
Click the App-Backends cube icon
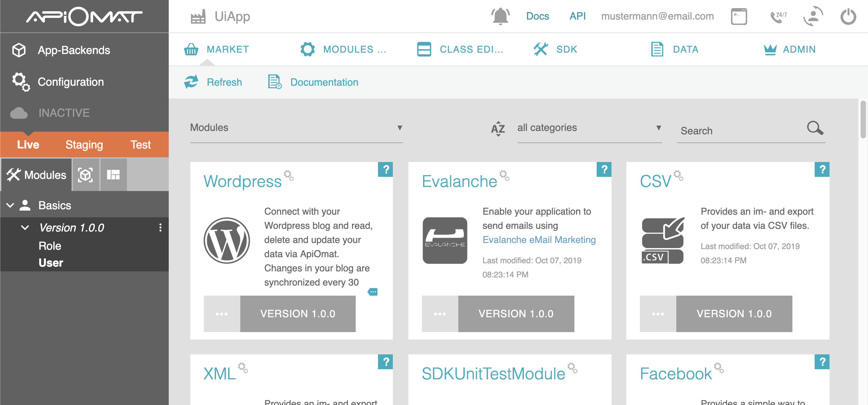click(19, 50)
